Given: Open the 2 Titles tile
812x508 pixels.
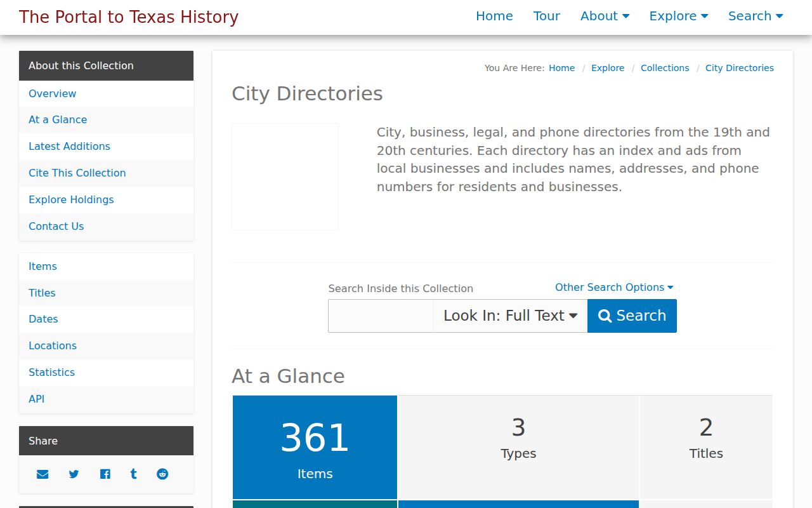Looking at the screenshot, I should click(706, 447).
